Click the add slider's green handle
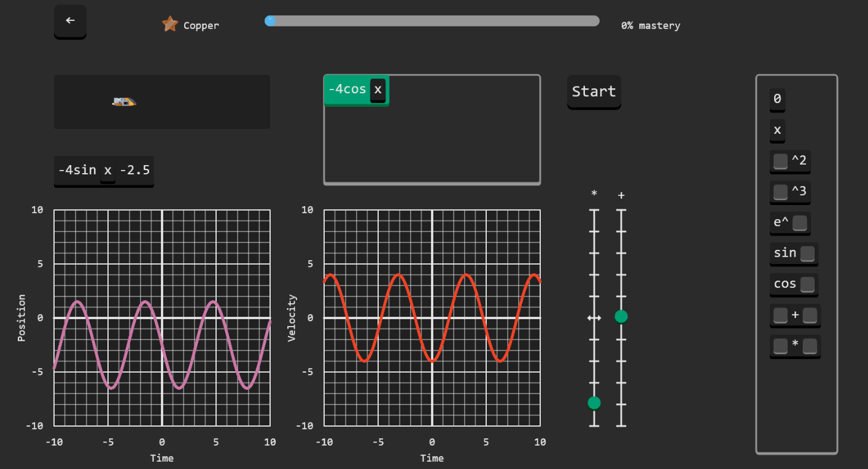Screen dimensions: 868x469 (621, 317)
